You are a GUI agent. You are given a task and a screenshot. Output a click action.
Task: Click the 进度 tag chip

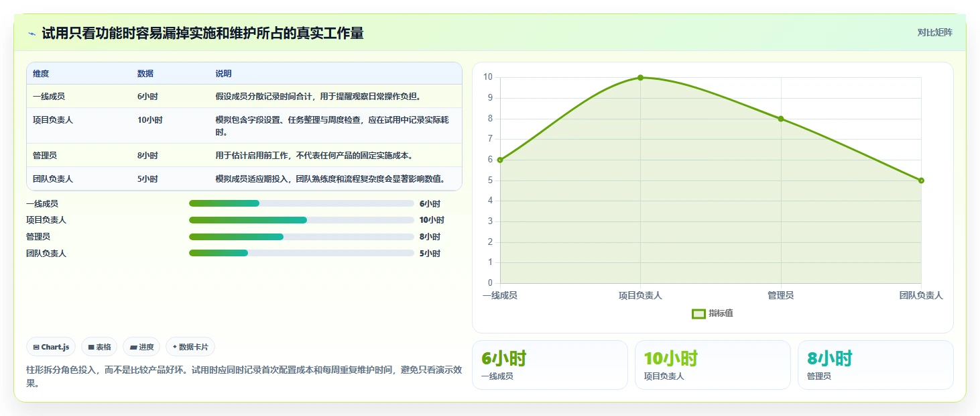click(x=141, y=347)
